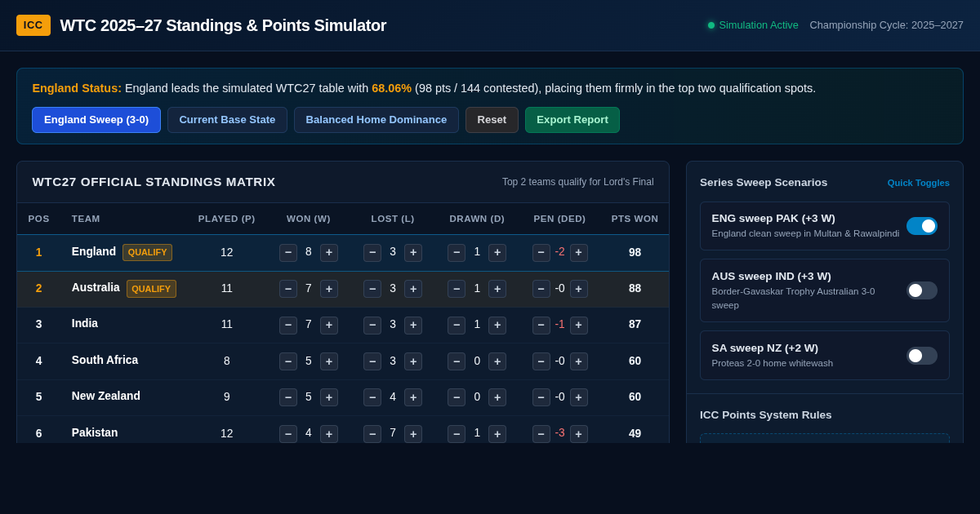The image size is (980, 514).
Task: Increase New Zealand's Lost count
Action: coord(413,397)
